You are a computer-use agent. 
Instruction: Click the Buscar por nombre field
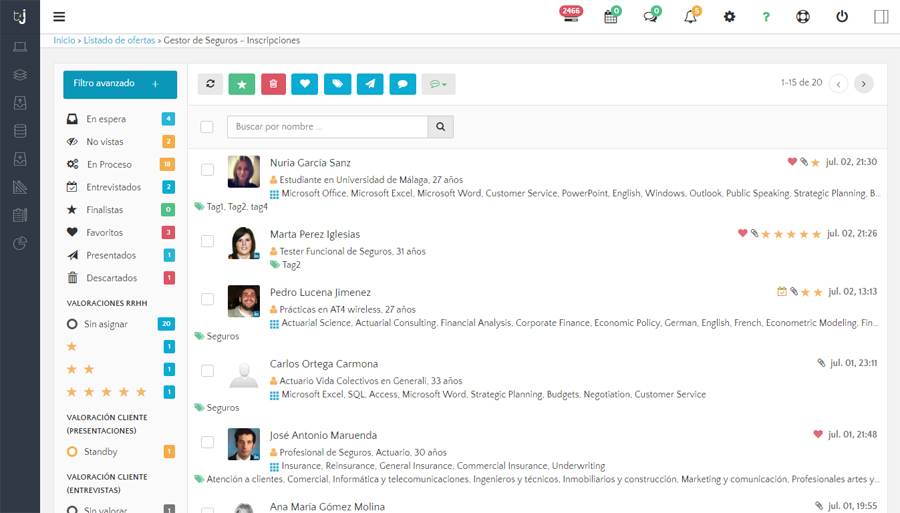tap(328, 127)
